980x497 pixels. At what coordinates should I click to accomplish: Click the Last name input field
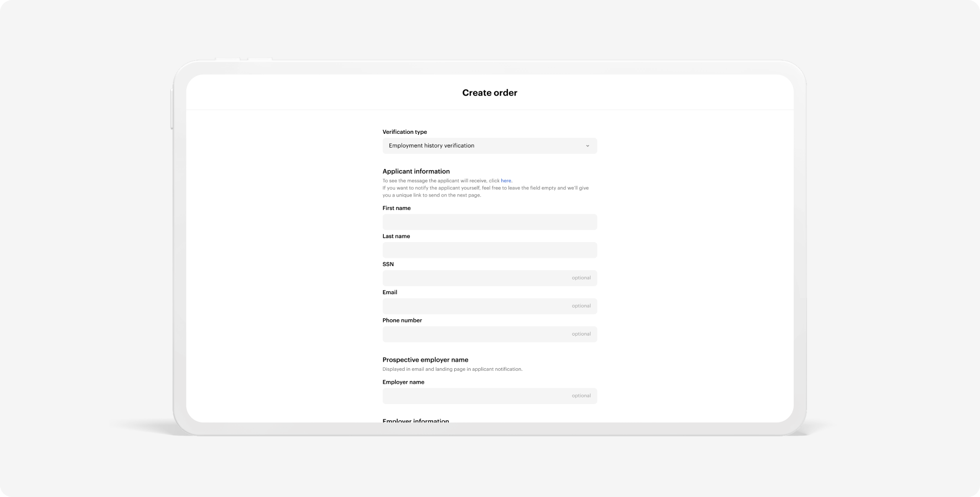coord(489,250)
